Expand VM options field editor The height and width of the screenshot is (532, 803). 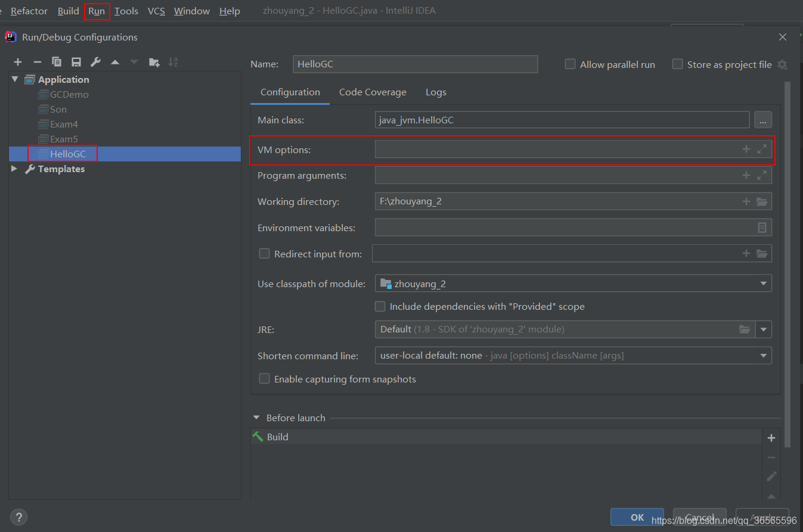(762, 150)
